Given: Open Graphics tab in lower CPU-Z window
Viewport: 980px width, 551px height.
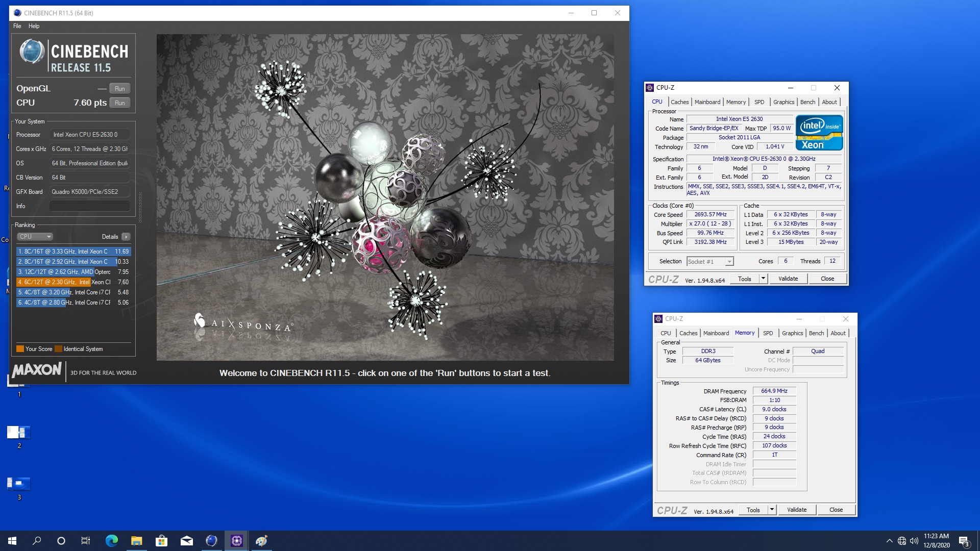Looking at the screenshot, I should click(792, 333).
